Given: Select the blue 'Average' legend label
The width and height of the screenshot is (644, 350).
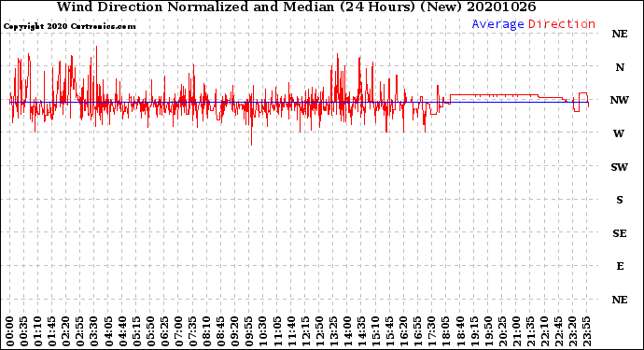Looking at the screenshot, I should tap(497, 24).
